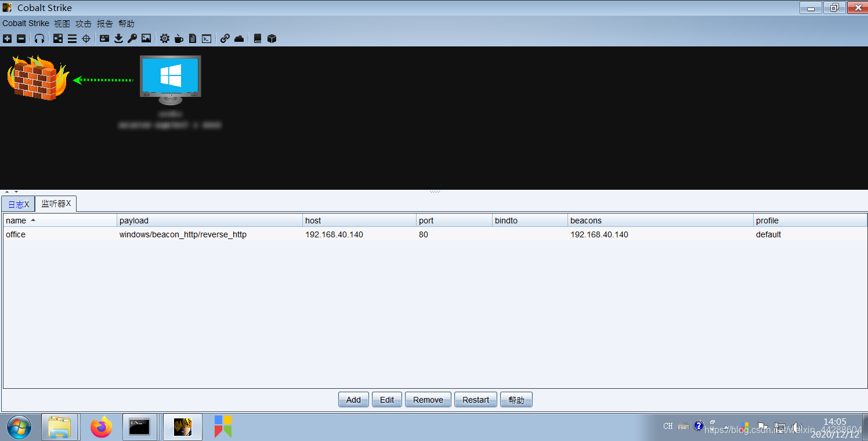The width and height of the screenshot is (868, 441).
Task: Click the Restart listener button
Action: [476, 400]
